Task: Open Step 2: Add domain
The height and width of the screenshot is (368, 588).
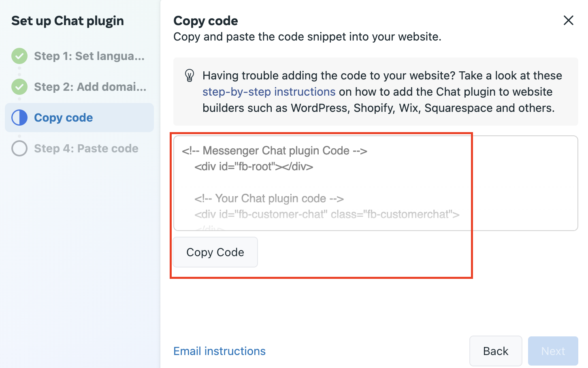Action: tap(90, 87)
